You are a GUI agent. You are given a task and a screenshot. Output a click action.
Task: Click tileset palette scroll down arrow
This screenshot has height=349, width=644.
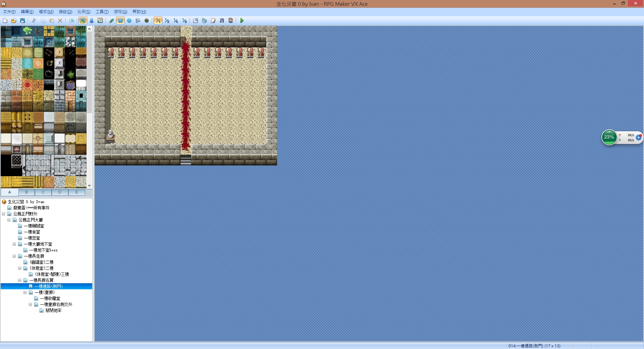coord(89,185)
